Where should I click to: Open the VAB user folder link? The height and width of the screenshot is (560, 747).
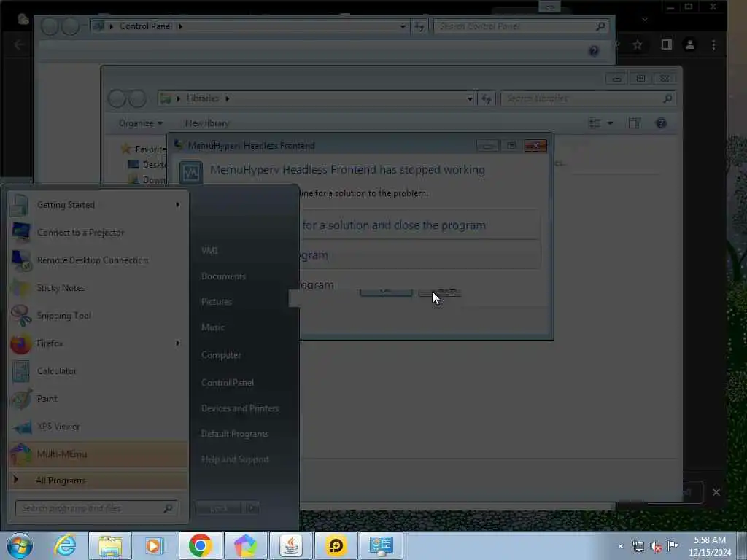[209, 251]
